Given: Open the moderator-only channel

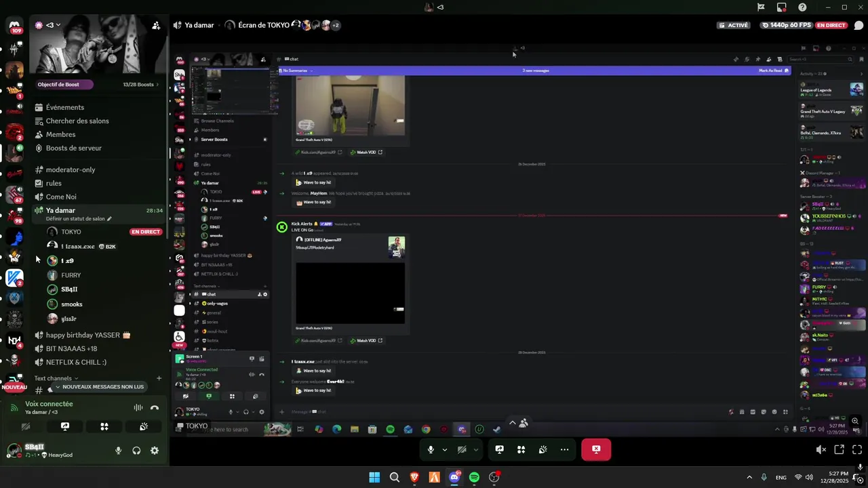Looking at the screenshot, I should tap(71, 169).
